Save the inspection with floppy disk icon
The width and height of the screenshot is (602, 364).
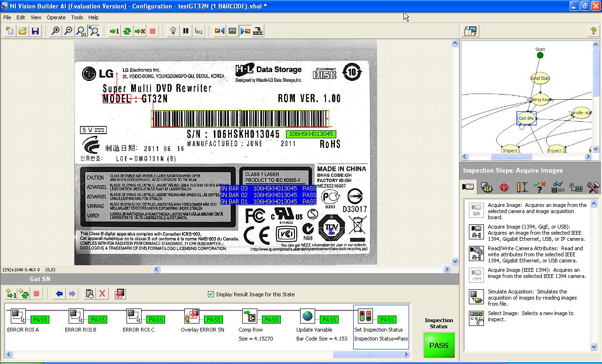35,31
